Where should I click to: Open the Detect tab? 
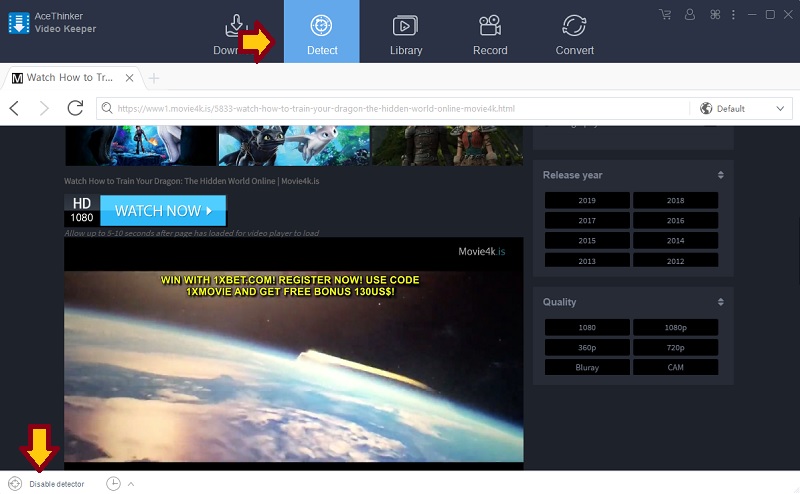click(x=321, y=32)
